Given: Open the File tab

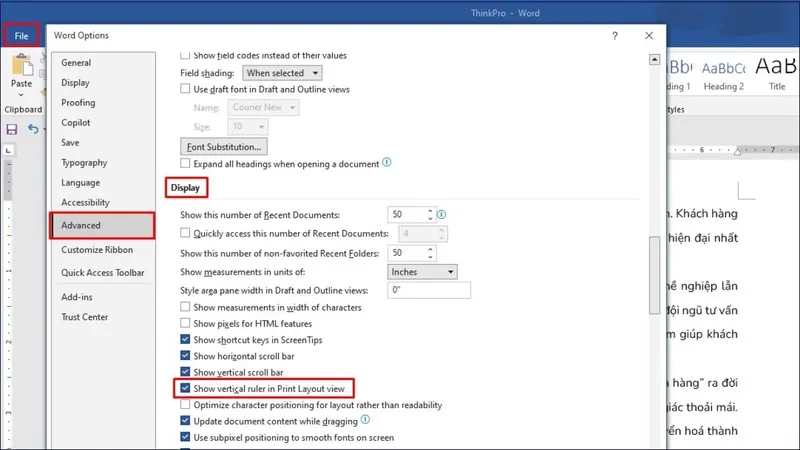Looking at the screenshot, I should (x=21, y=36).
